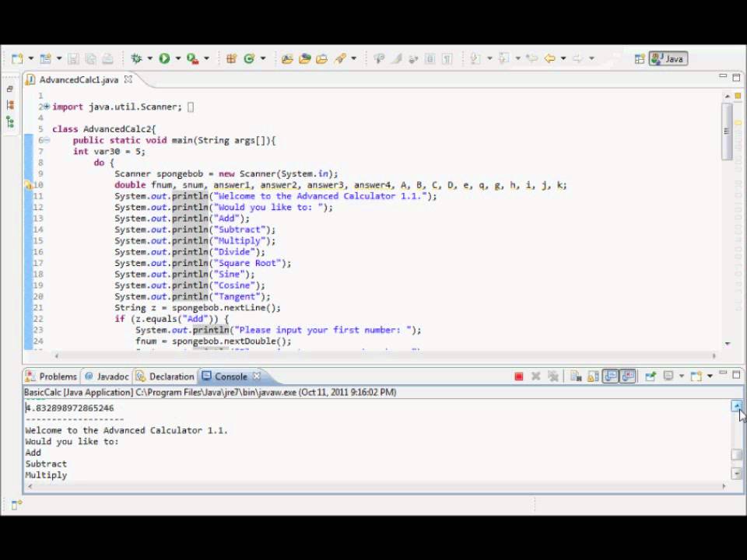
Task: Expand the Debug configurations dropdown
Action: click(149, 58)
